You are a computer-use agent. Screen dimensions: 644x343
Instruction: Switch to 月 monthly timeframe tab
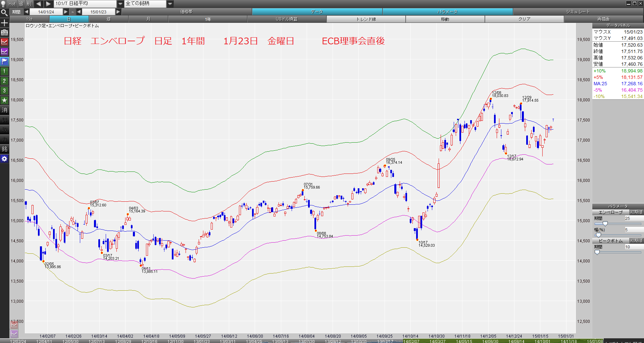[148, 19]
